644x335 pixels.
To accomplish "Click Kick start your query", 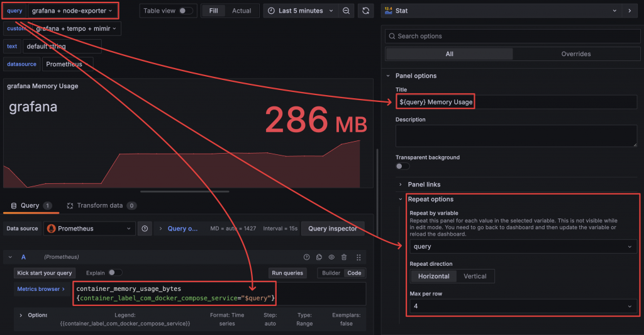I will point(45,273).
